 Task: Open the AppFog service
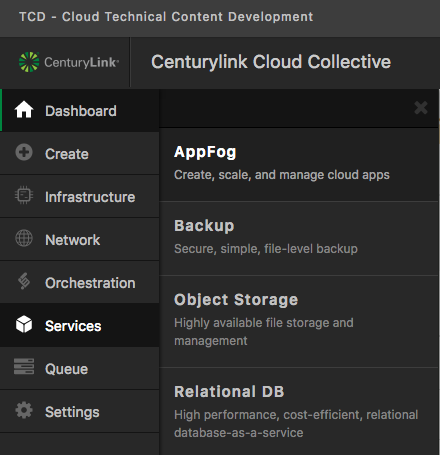tap(299, 164)
